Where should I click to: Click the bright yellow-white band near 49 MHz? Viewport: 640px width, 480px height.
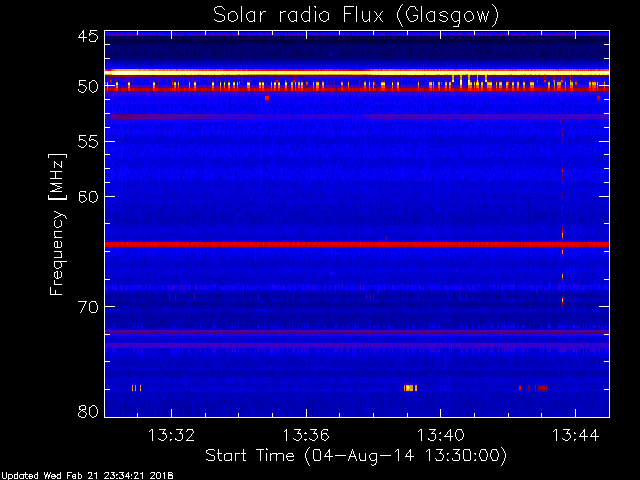point(357,72)
